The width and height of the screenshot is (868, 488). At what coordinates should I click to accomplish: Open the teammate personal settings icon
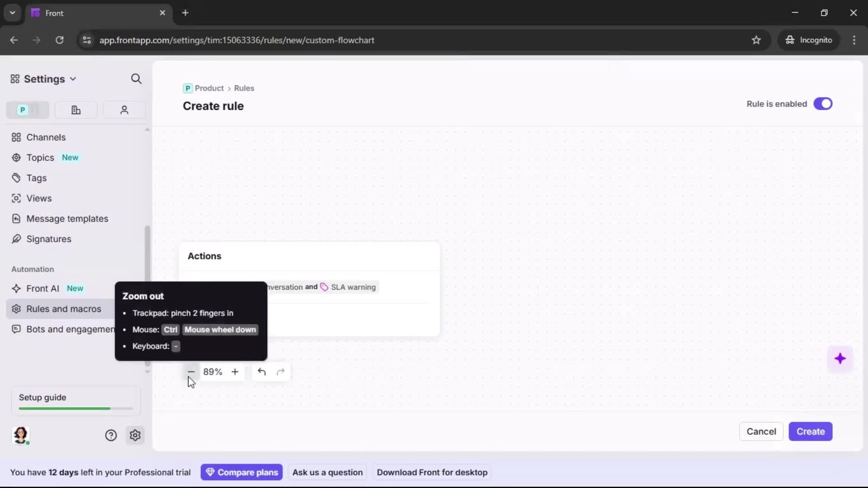(x=124, y=110)
